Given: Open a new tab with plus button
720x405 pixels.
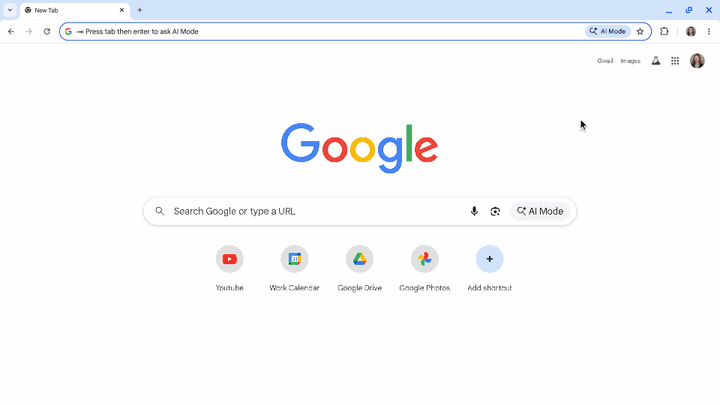Looking at the screenshot, I should [x=140, y=10].
